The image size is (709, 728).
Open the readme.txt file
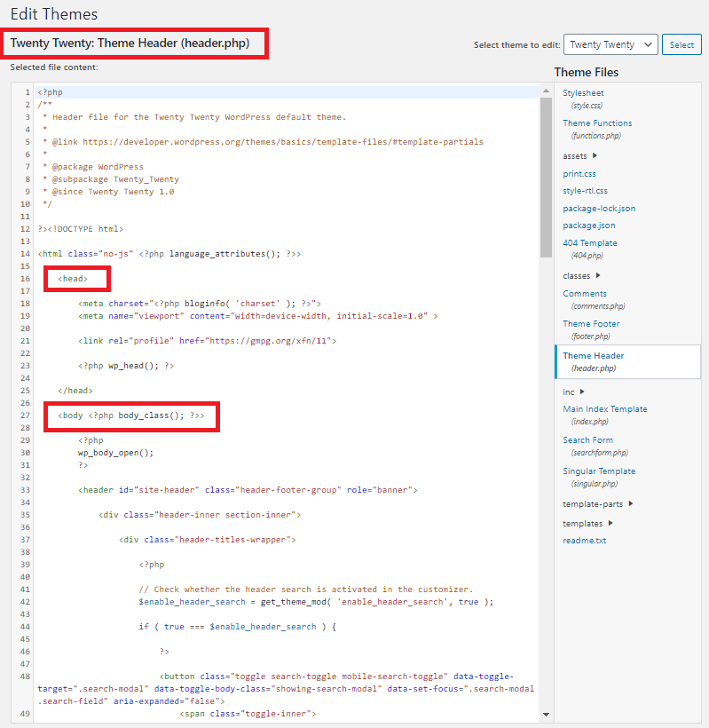[x=584, y=541]
